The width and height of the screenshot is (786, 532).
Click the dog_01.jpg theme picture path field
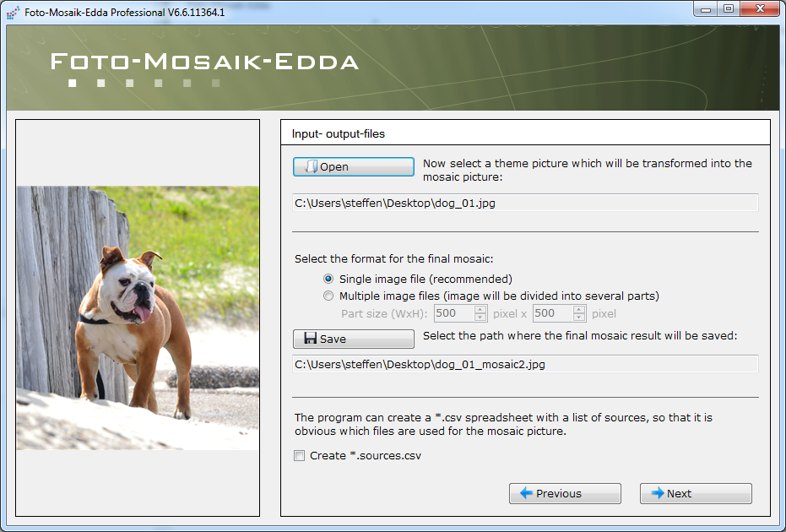pos(525,203)
